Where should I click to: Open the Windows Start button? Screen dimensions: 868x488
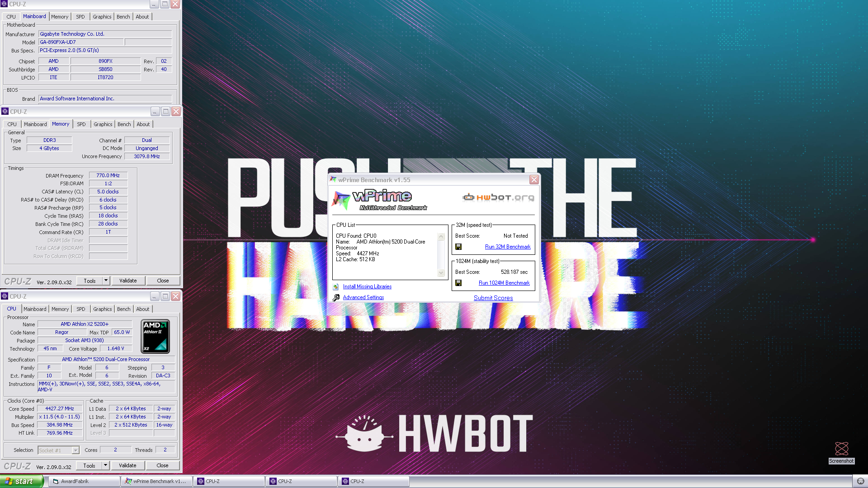[22, 481]
